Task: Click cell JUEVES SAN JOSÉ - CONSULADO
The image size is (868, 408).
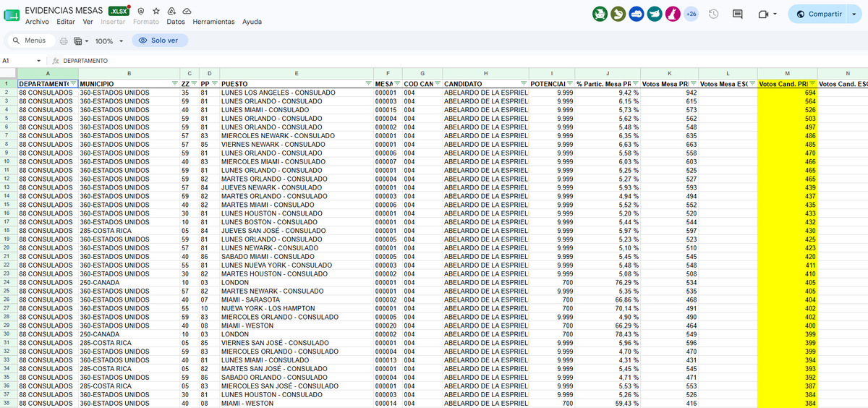Action: [297, 231]
